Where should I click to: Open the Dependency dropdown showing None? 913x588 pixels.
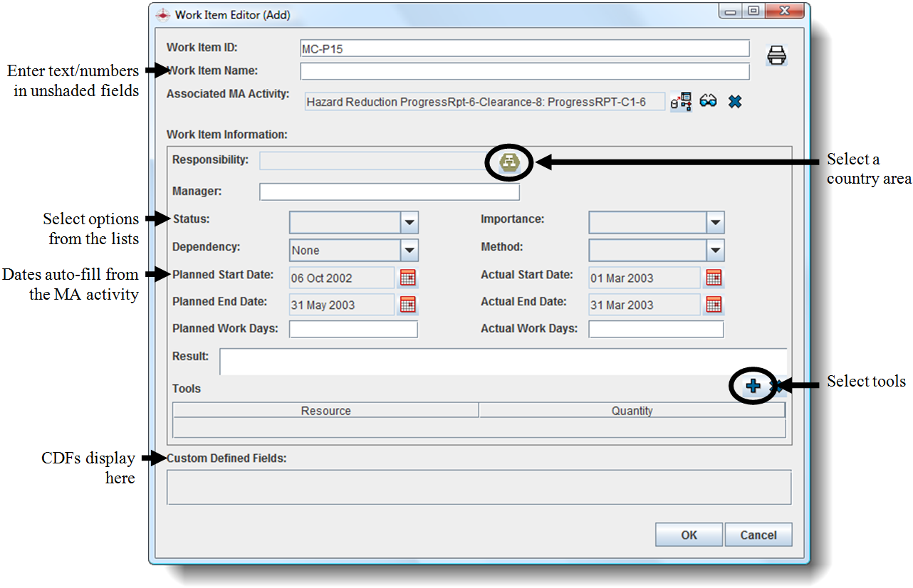[409, 250]
